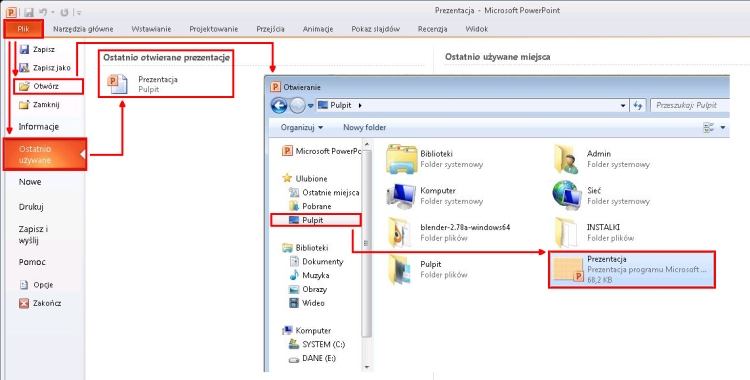The image size is (750, 380).
Task: Open the Informacje section
Action: pyautogui.click(x=39, y=127)
